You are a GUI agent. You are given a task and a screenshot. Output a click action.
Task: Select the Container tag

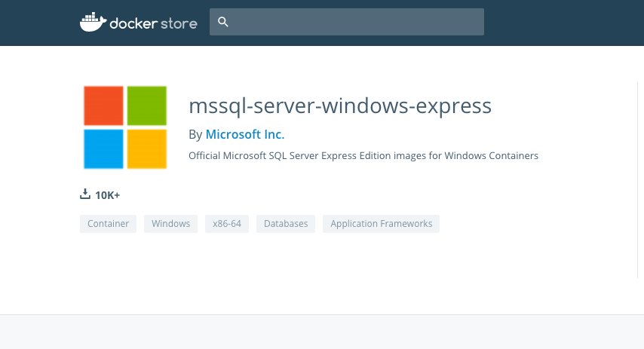pyautogui.click(x=108, y=224)
